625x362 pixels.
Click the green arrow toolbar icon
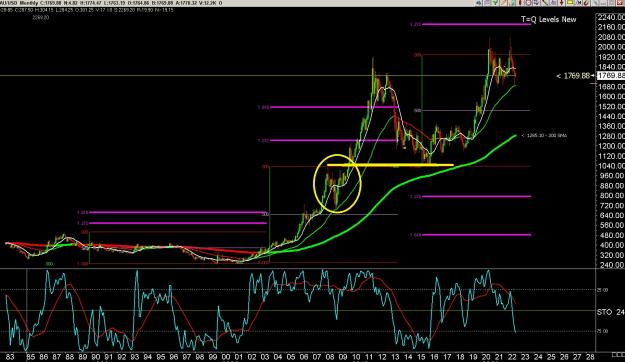[495, 3]
